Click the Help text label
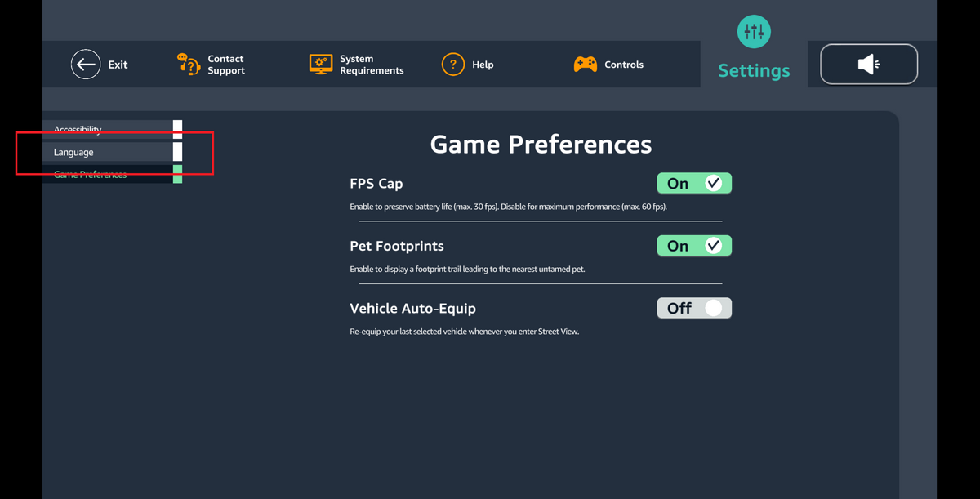Image resolution: width=980 pixels, height=499 pixels. point(483,65)
